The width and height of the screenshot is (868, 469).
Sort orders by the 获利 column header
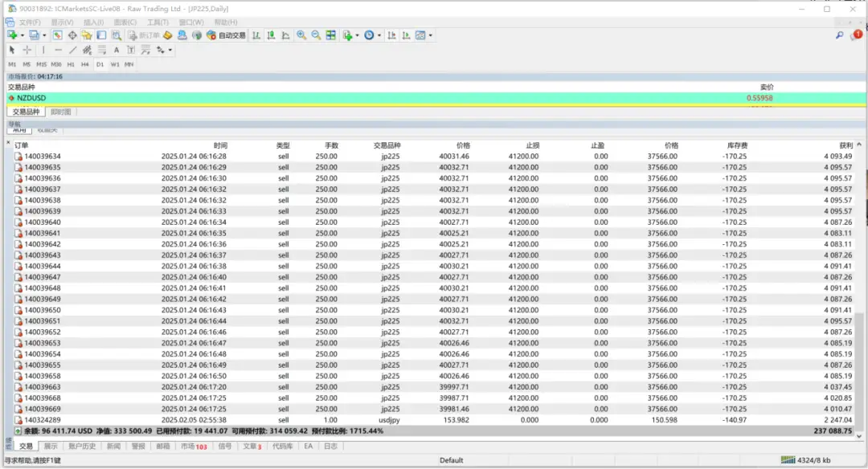tap(845, 145)
